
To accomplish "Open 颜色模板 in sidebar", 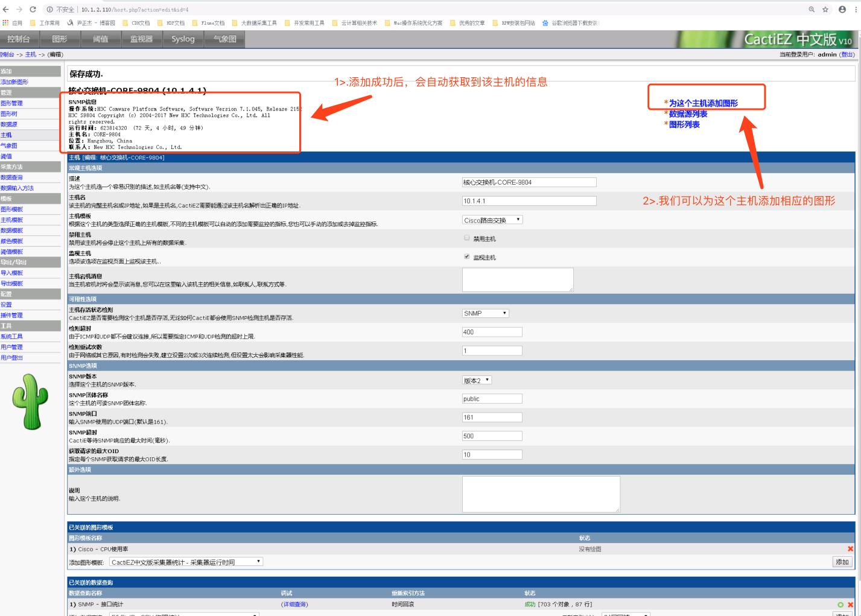I will pyautogui.click(x=11, y=241).
